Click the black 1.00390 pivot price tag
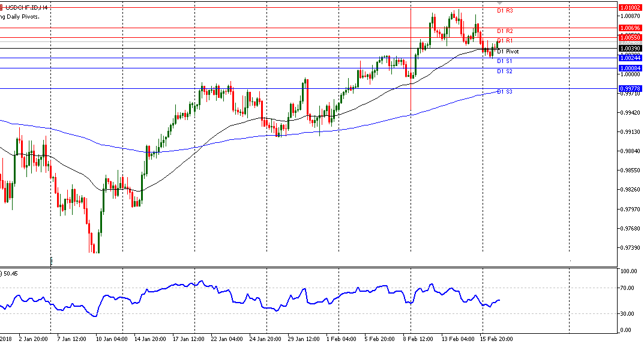This screenshot has width=644, height=344. click(x=630, y=48)
